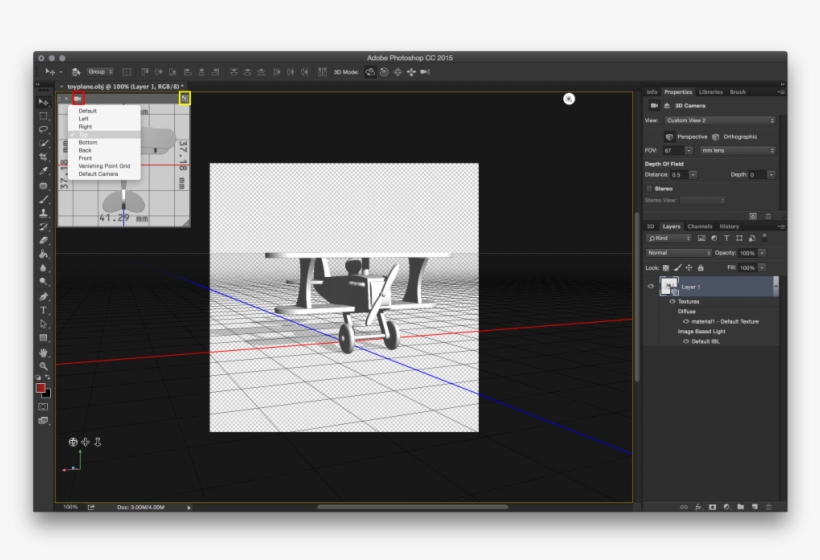Click the FOV value input field
The image size is (820, 560).
671,150
